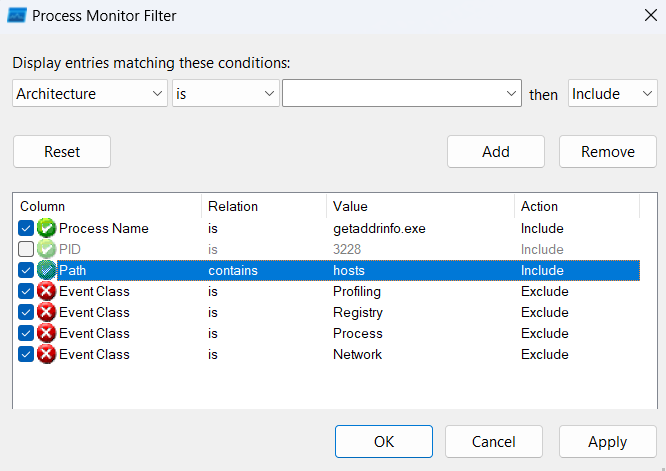Click the Add button
Image resolution: width=666 pixels, height=471 pixels.
tap(496, 152)
